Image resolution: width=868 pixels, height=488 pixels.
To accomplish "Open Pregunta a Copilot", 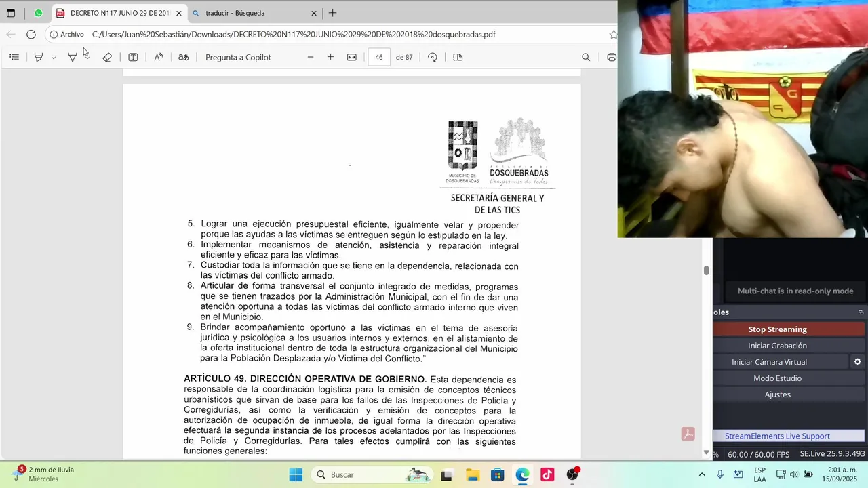I will pos(238,57).
